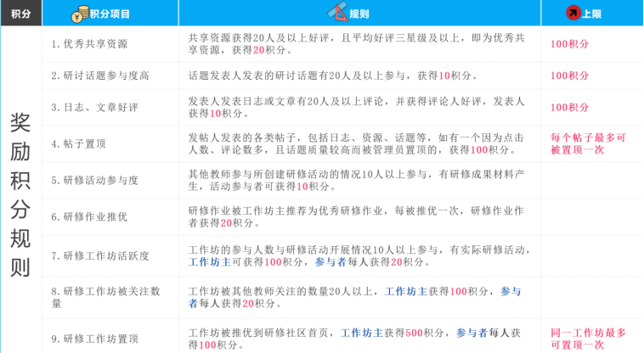Open the 2. 研讨话题参与度高 item
Screen dimensions: 644x353
99,76
